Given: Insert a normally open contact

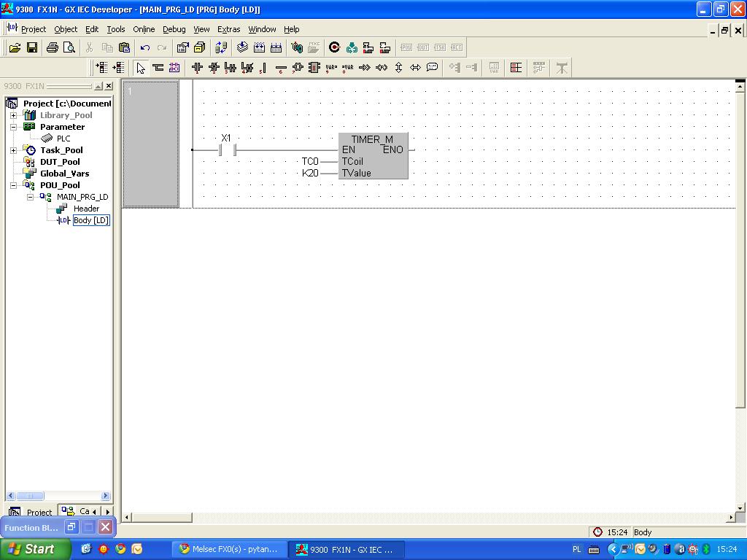Looking at the screenshot, I should click(197, 68).
